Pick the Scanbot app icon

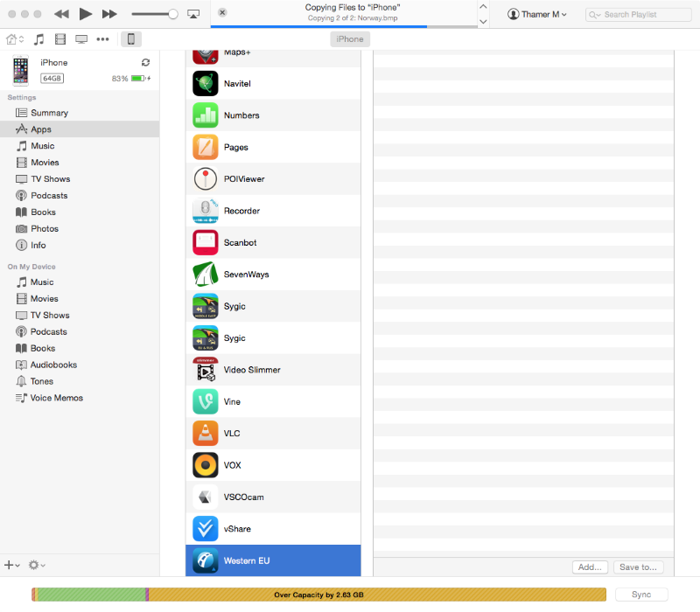[x=206, y=243]
